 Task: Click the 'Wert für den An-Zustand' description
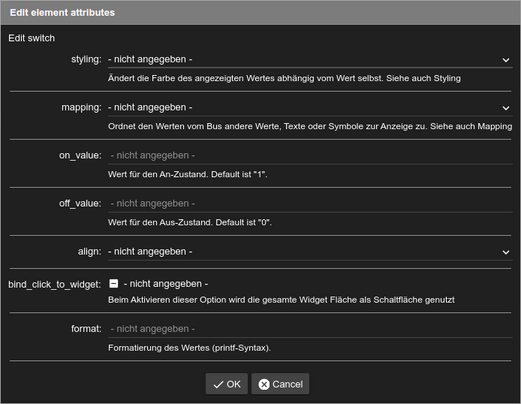[188, 174]
